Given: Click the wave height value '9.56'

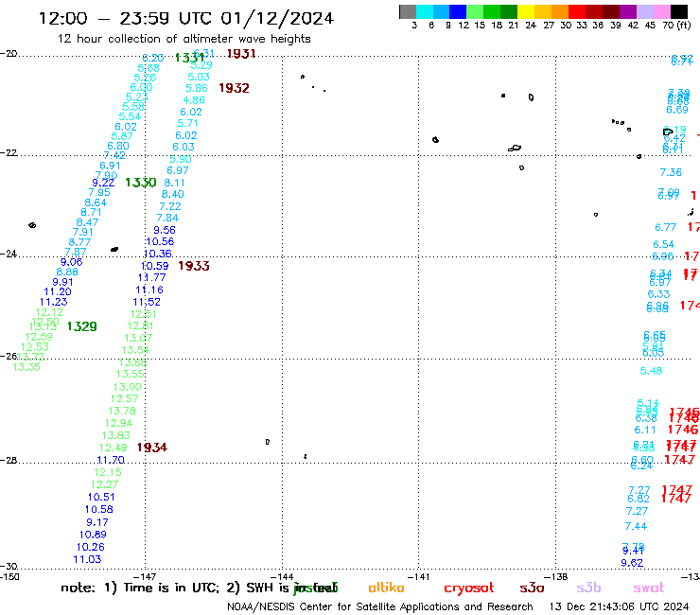Looking at the screenshot, I should click(x=165, y=230).
